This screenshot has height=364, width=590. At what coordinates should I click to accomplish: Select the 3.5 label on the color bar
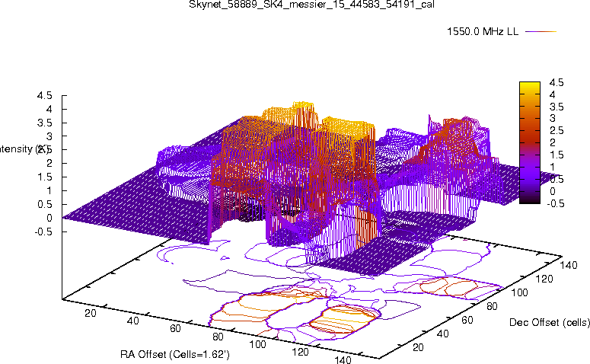(557, 107)
